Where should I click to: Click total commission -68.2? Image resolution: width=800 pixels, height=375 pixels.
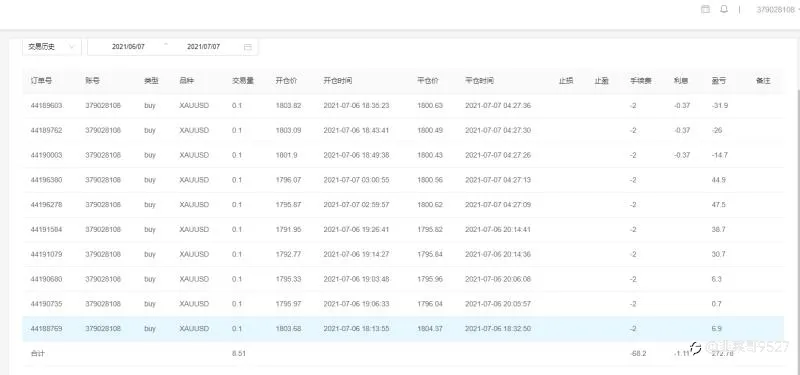638,353
